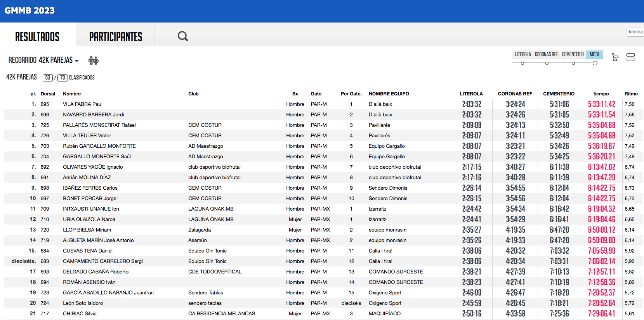This screenshot has height=320, width=644.
Task: Open runner LLOP BIELSA Miriam's row
Action: pos(87,230)
